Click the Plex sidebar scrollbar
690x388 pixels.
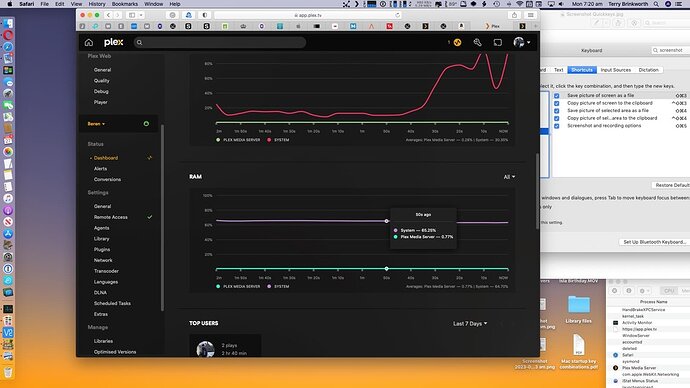162,218
